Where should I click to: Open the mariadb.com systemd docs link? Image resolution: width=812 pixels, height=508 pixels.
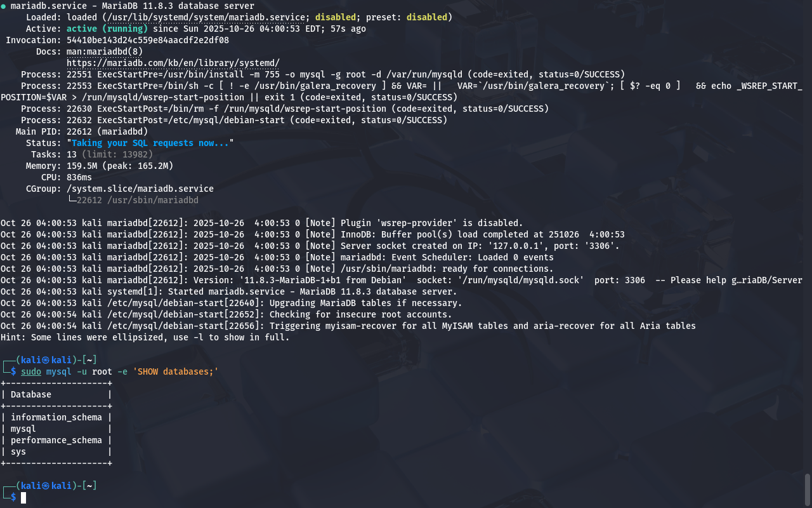point(173,63)
